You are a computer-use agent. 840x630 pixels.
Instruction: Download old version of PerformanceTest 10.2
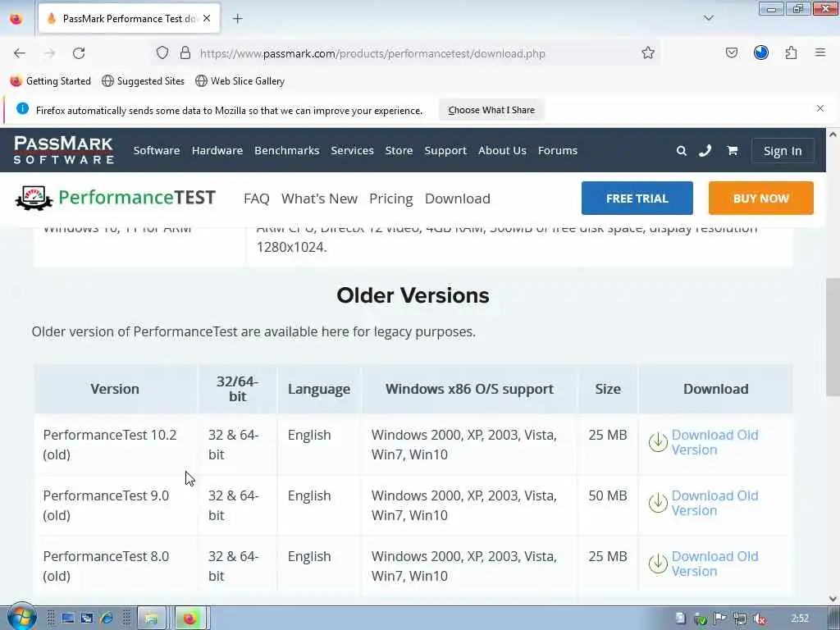click(714, 442)
